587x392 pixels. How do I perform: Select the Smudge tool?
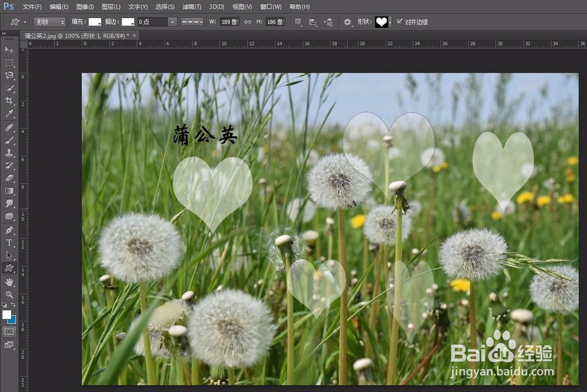point(9,203)
